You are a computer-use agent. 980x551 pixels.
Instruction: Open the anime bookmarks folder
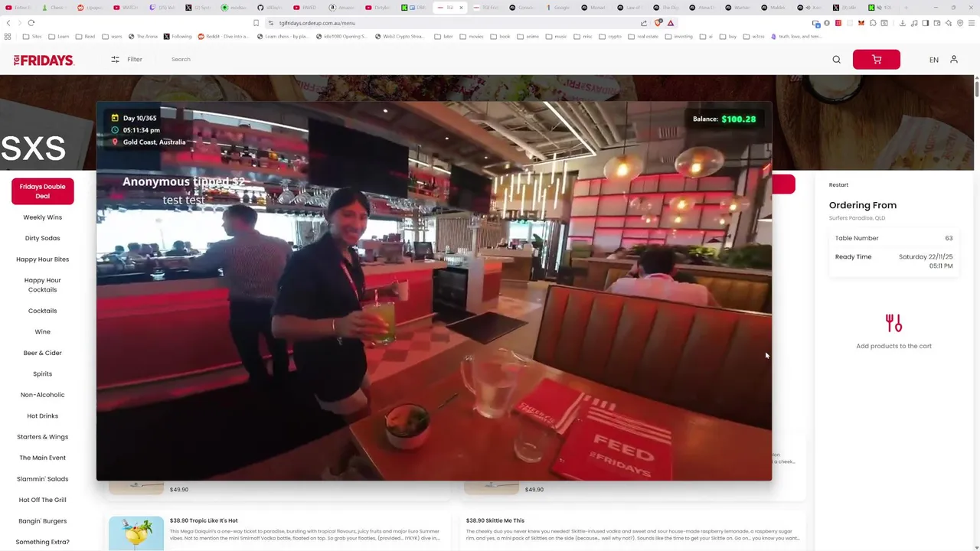click(x=528, y=36)
